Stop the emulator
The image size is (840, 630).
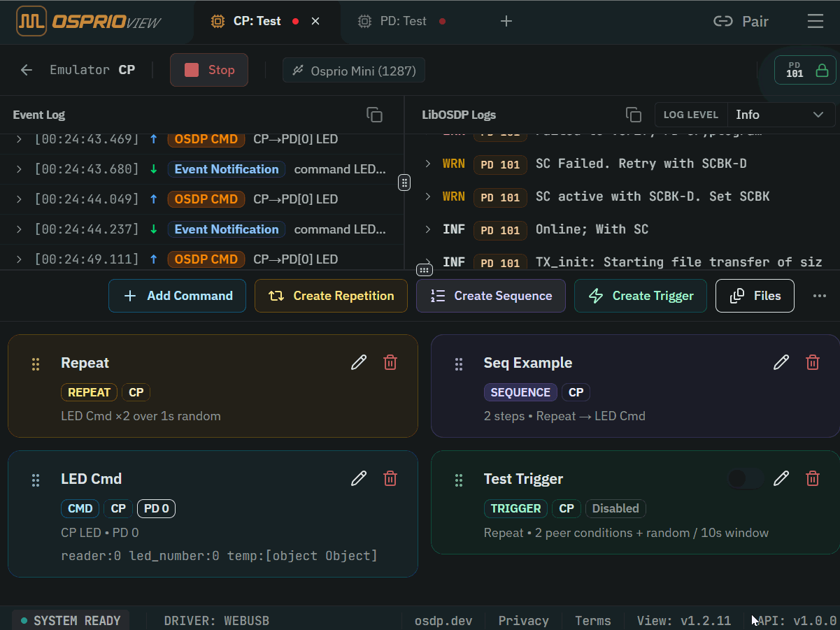point(209,70)
